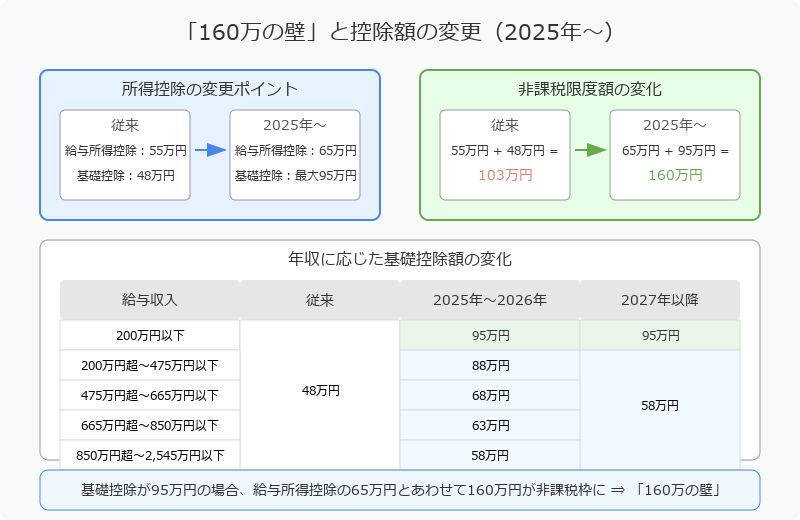The width and height of the screenshot is (800, 520).
Task: Click 95万円 cell under 2025年～2026年
Action: point(490,335)
